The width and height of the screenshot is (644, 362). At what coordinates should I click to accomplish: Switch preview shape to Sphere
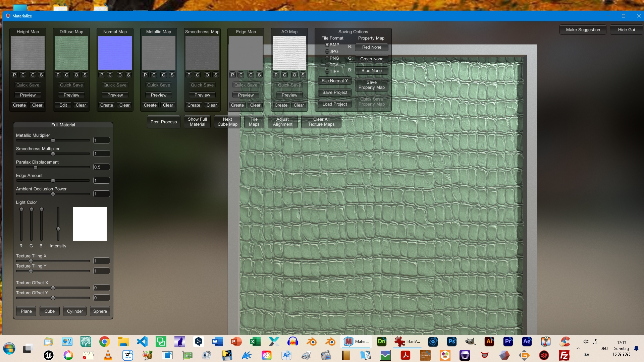coord(100,311)
